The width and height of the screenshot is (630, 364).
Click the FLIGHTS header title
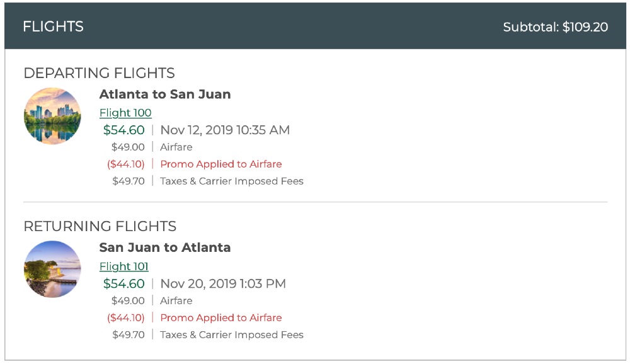point(53,26)
